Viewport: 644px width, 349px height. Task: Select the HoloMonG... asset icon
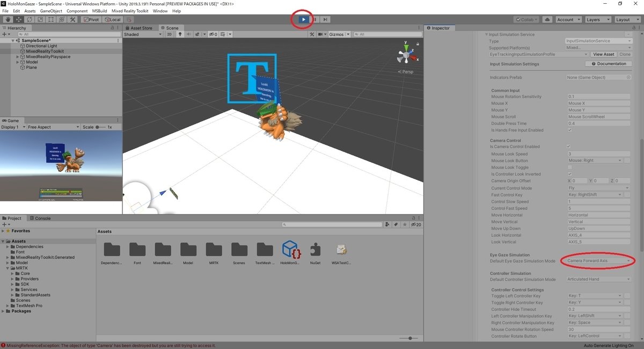tap(291, 250)
